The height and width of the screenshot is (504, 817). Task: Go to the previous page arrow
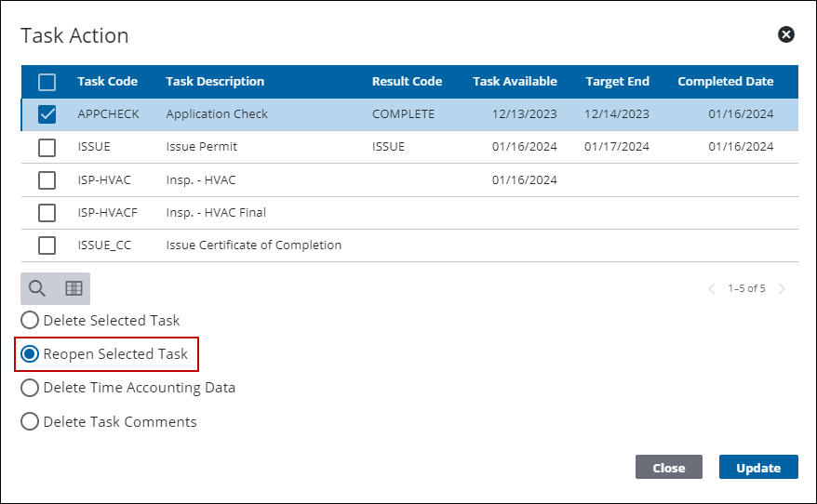pyautogui.click(x=712, y=289)
